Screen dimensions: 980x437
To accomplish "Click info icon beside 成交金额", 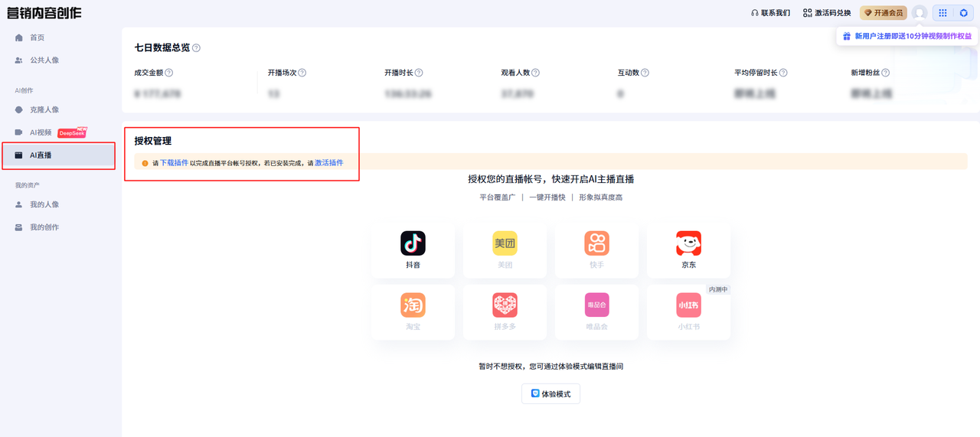I will coord(169,73).
